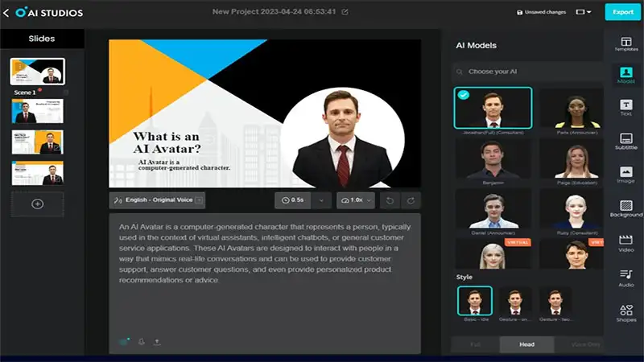This screenshot has width=644, height=362.
Task: Open the Video panel
Action: tap(626, 243)
